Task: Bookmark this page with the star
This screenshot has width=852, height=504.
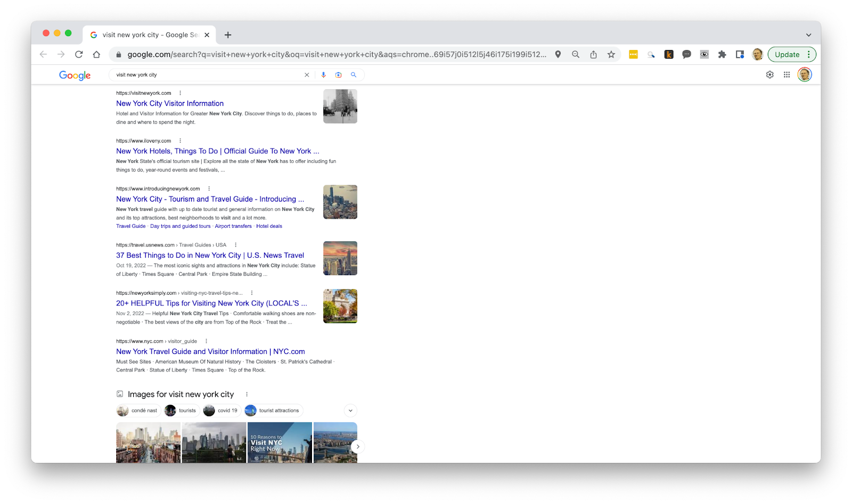Action: pyautogui.click(x=611, y=54)
